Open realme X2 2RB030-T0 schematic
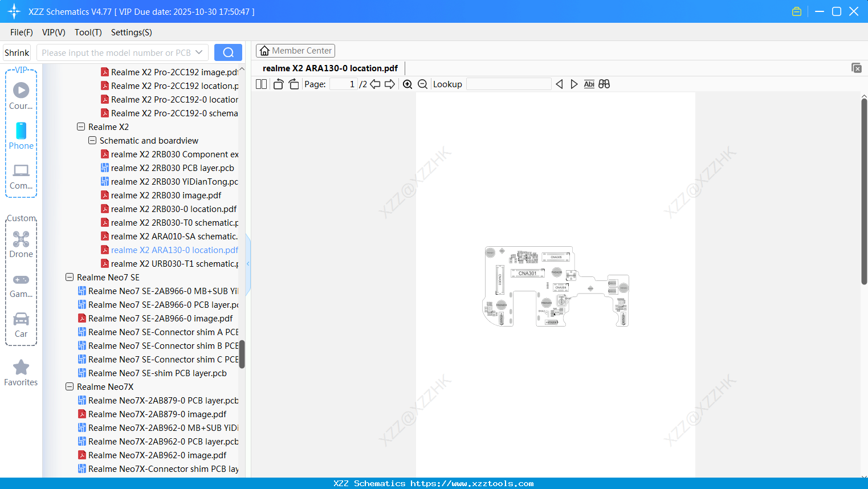868x489 pixels. coord(169,223)
